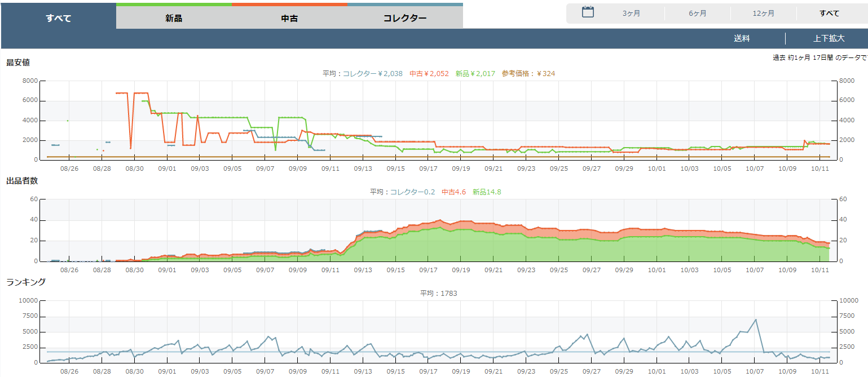This screenshot has width=868, height=377.
Task: Set date range to 3ヶ月
Action: point(631,14)
